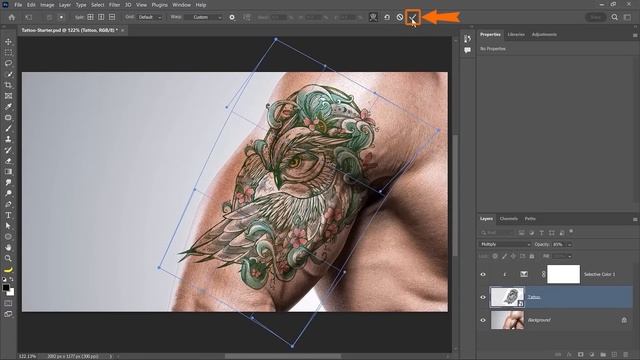Open the Warp dropdown set to Custom
Screen dimensions: 640x360
(203, 17)
